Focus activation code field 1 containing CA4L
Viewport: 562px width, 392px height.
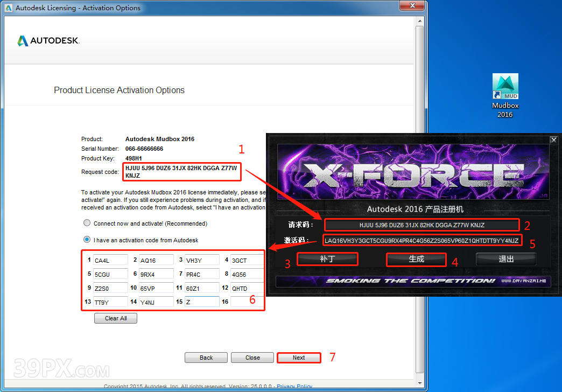[110, 261]
